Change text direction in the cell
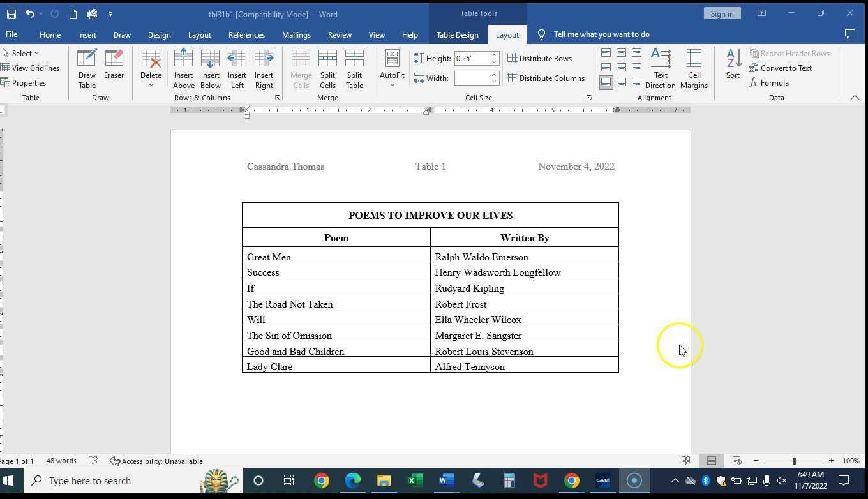 pyautogui.click(x=661, y=68)
